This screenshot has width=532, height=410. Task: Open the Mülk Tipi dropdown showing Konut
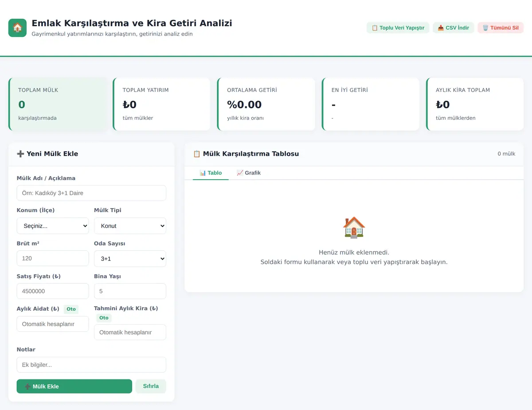pos(130,226)
